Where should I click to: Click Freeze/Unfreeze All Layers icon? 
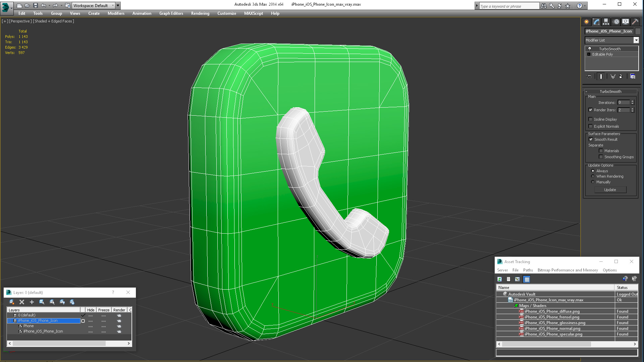tap(72, 302)
